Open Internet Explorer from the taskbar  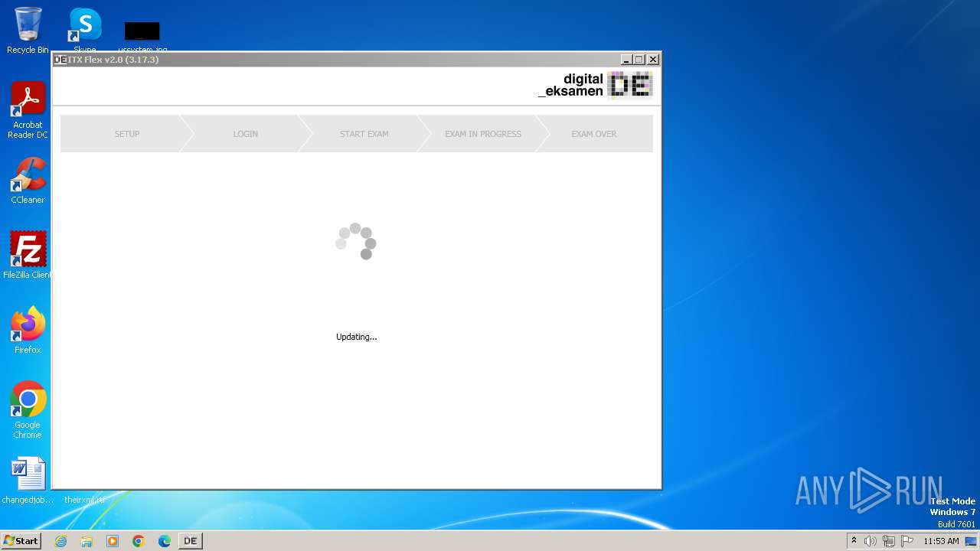click(60, 541)
